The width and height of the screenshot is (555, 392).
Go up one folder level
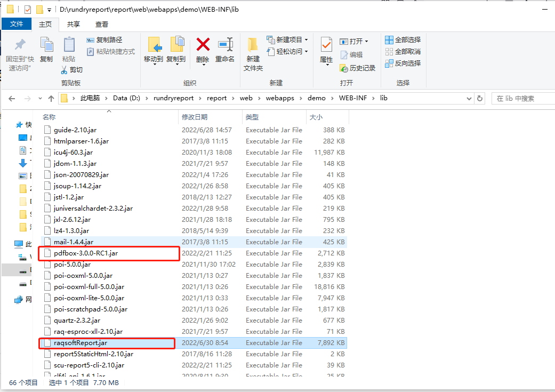tap(51, 99)
